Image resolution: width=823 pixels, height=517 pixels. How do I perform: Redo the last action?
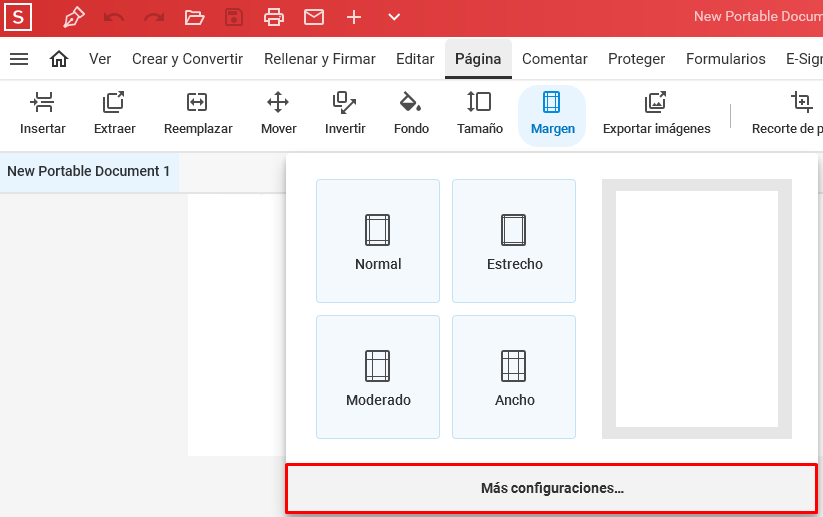pyautogui.click(x=154, y=17)
